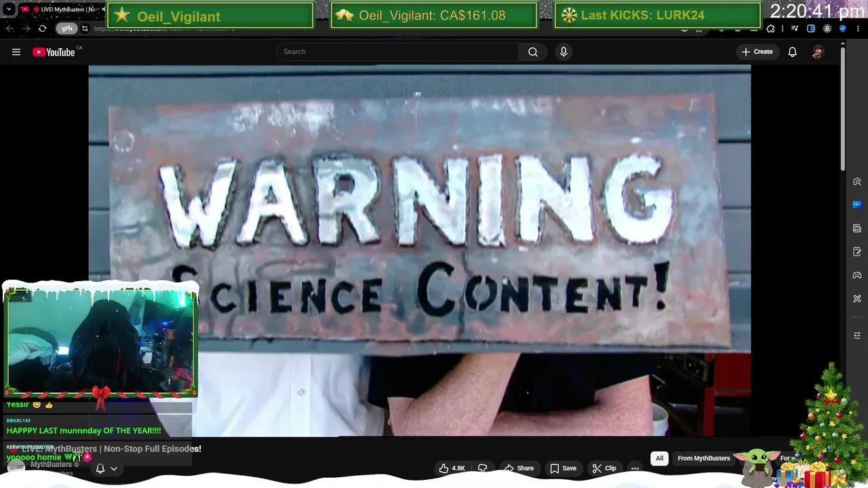The width and height of the screenshot is (868, 488).
Task: Click the YouTube Search input field
Action: (397, 52)
